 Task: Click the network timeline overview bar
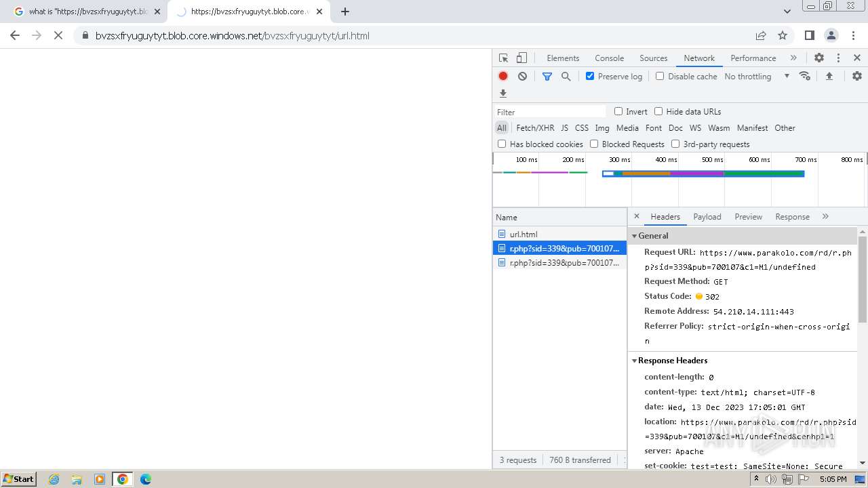(x=703, y=174)
